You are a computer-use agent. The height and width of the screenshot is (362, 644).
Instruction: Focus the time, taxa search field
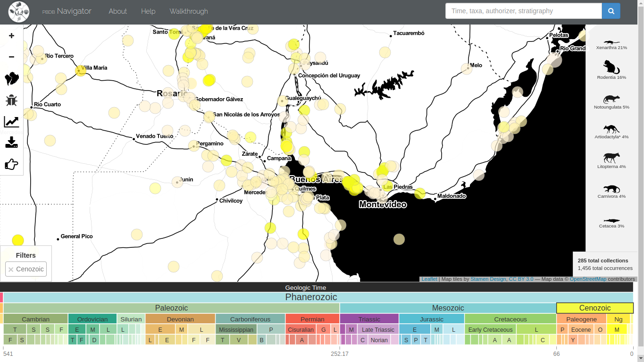(x=523, y=11)
